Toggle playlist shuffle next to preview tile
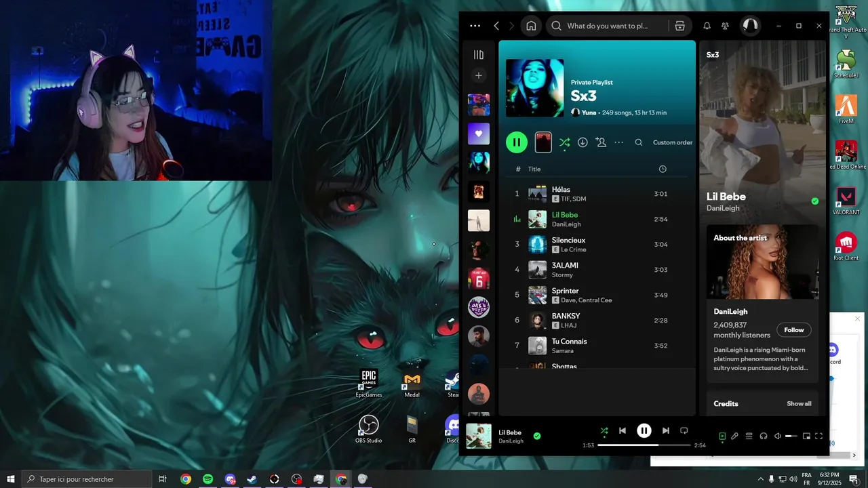The image size is (868, 488). click(x=564, y=142)
